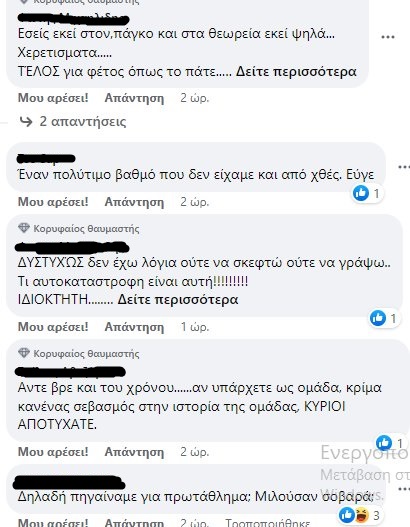Toggle 'Μου αρέσει!' under the 'ΔΥΣΤΥΧΩΣ' comment

click(53, 326)
